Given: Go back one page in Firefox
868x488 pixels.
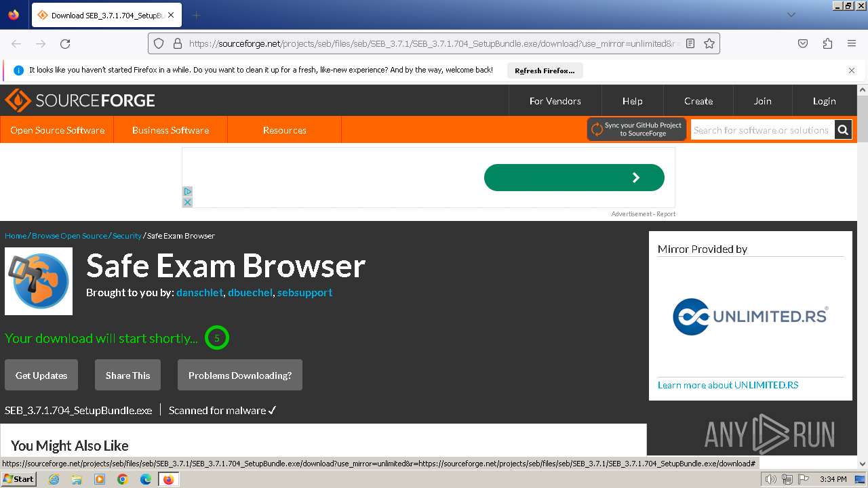Looking at the screenshot, I should click(16, 43).
